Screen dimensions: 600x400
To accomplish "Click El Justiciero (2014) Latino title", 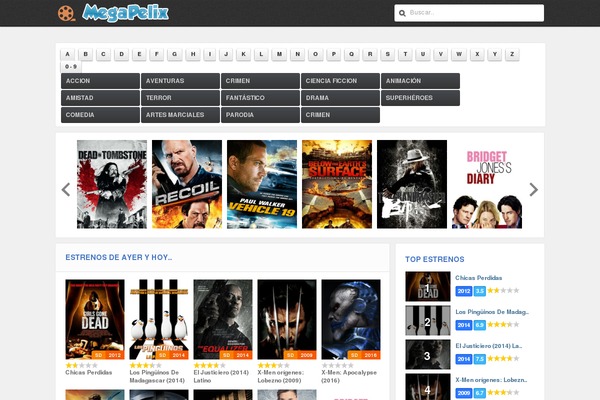I will tap(221, 376).
